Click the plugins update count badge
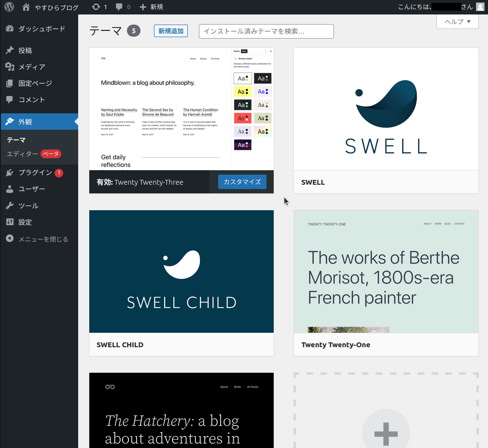This screenshot has width=488, height=448. tap(59, 173)
